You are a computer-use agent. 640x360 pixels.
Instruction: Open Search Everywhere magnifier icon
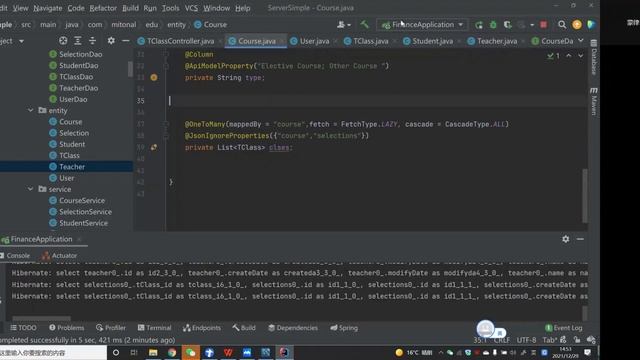click(x=562, y=25)
